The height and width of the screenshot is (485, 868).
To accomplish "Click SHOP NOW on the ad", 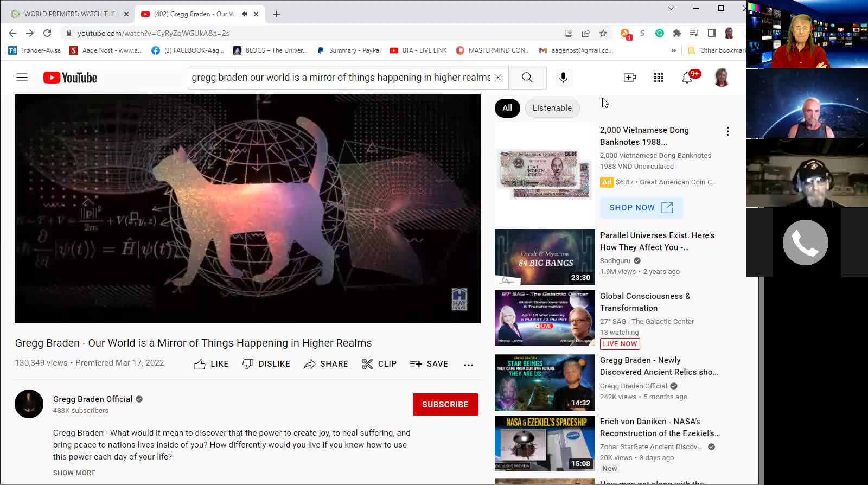I will click(641, 208).
